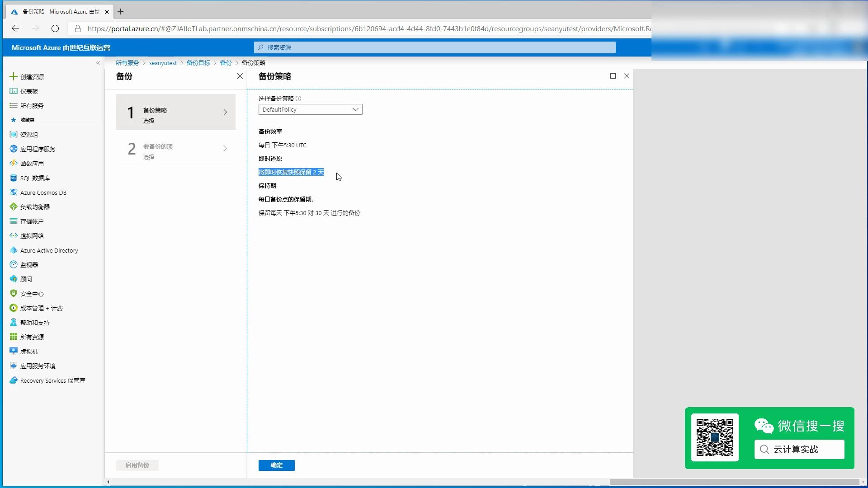Expand step 1 备份策略 chevron
The width and height of the screenshot is (868, 488).
(225, 112)
